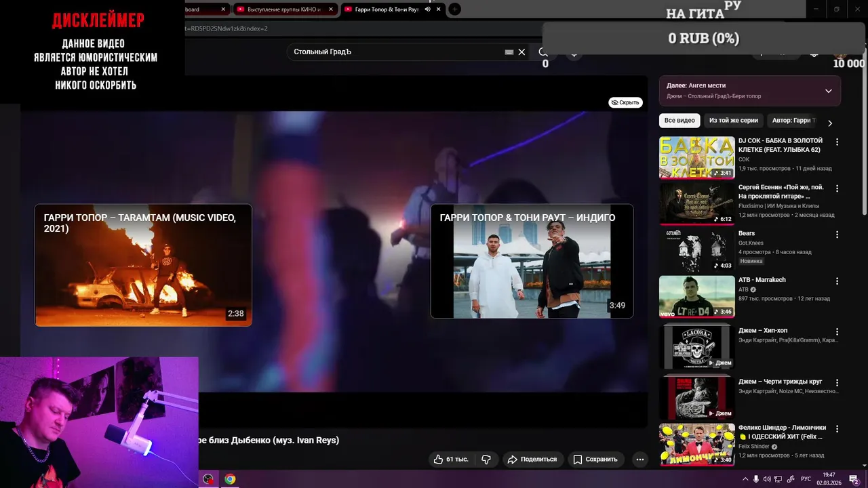Close the Гарри Топор & Тони Раут tab
Viewport: 868px width, 488px height.
point(439,9)
